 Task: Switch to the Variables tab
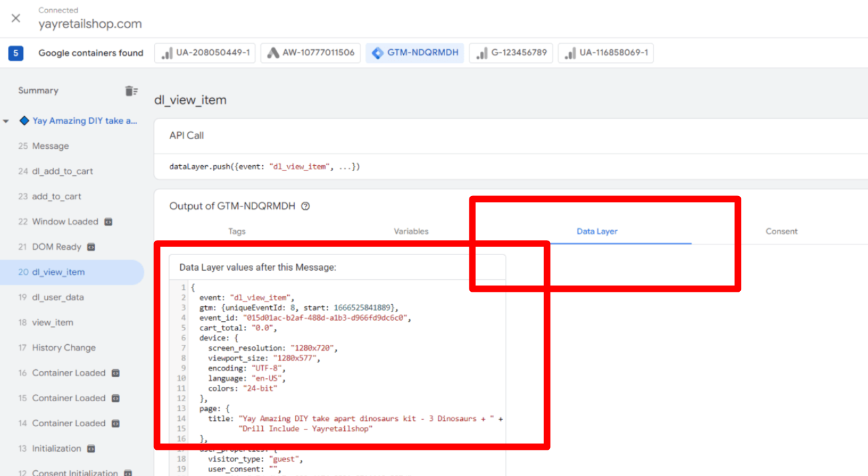tap(411, 231)
